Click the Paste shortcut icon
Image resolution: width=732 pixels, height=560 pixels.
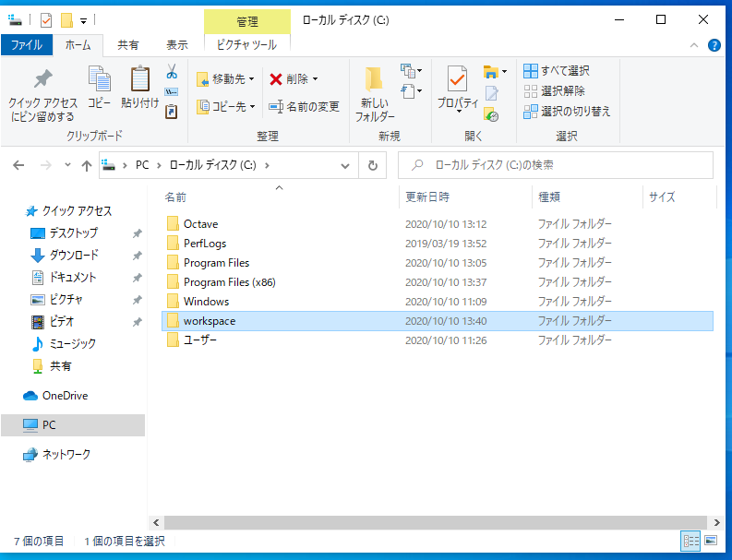point(172,112)
